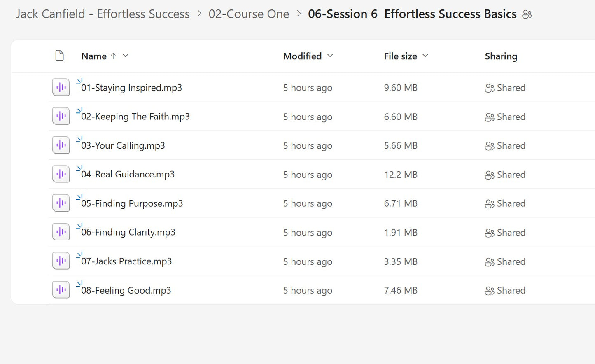
Task: Click the Shared icon for 01-Staying Inspired.mp3
Action: [489, 88]
